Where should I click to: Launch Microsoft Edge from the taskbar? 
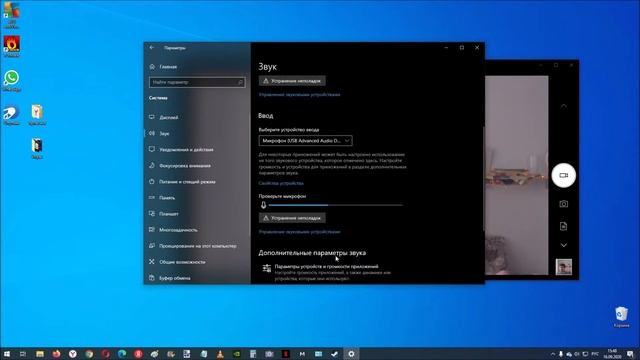click(122, 354)
